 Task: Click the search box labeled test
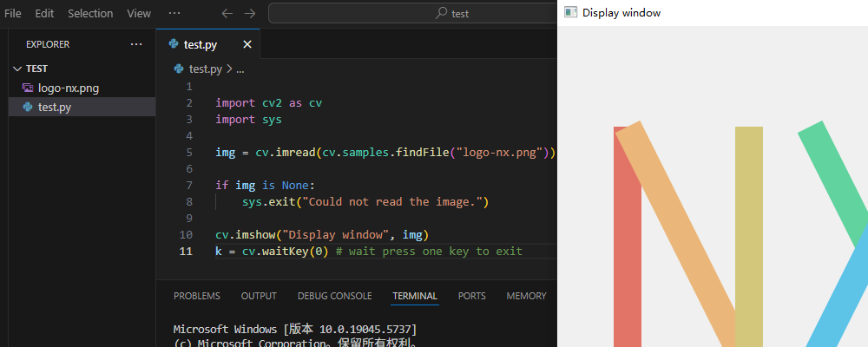click(412, 13)
